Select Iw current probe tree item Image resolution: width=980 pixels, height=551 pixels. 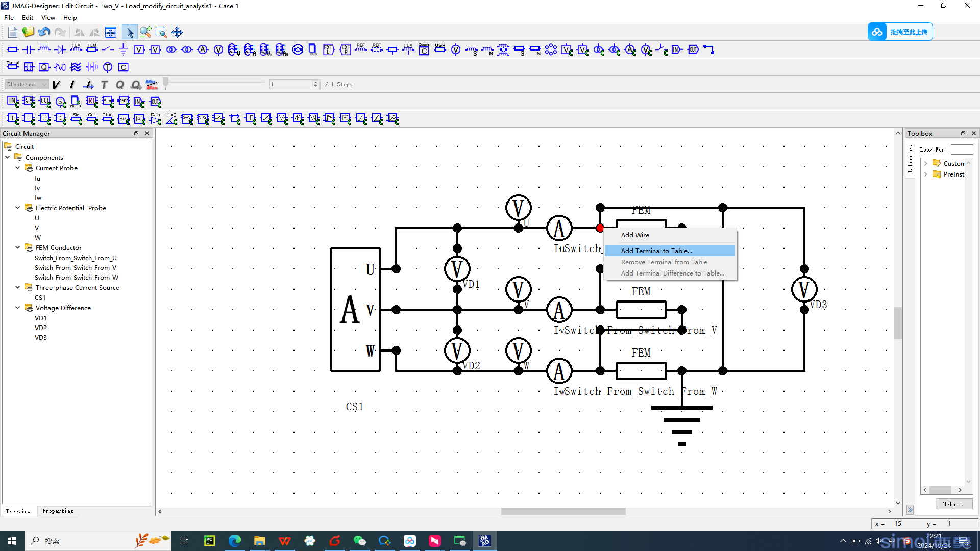(38, 198)
